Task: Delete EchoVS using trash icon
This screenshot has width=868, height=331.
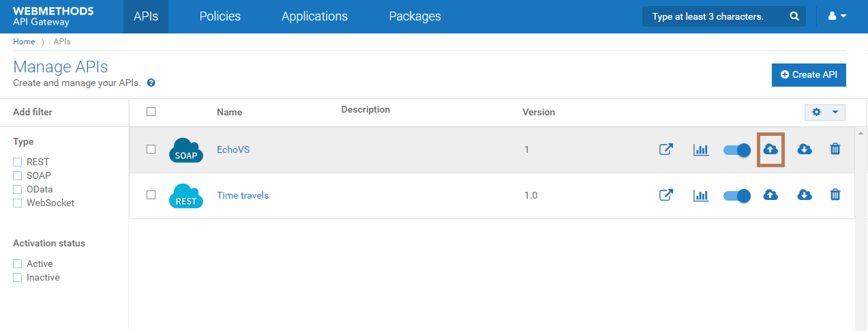Action: click(x=835, y=149)
